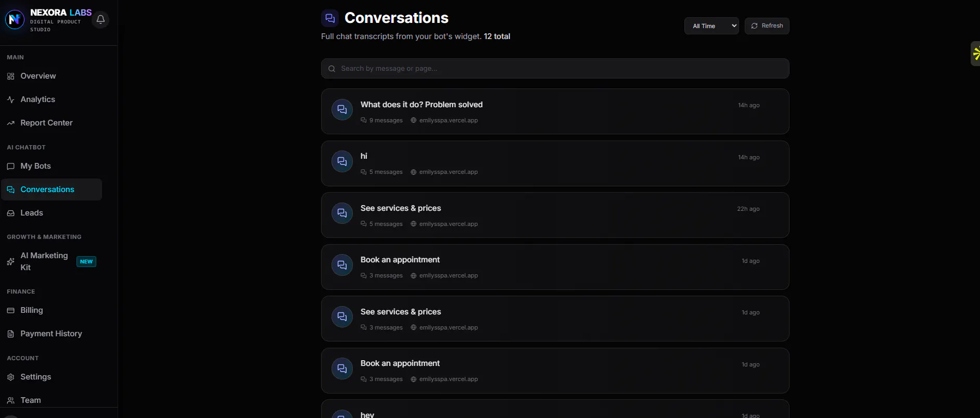Click the yellow asterisk widget on right edge
The width and height of the screenshot is (980, 418).
tap(976, 53)
